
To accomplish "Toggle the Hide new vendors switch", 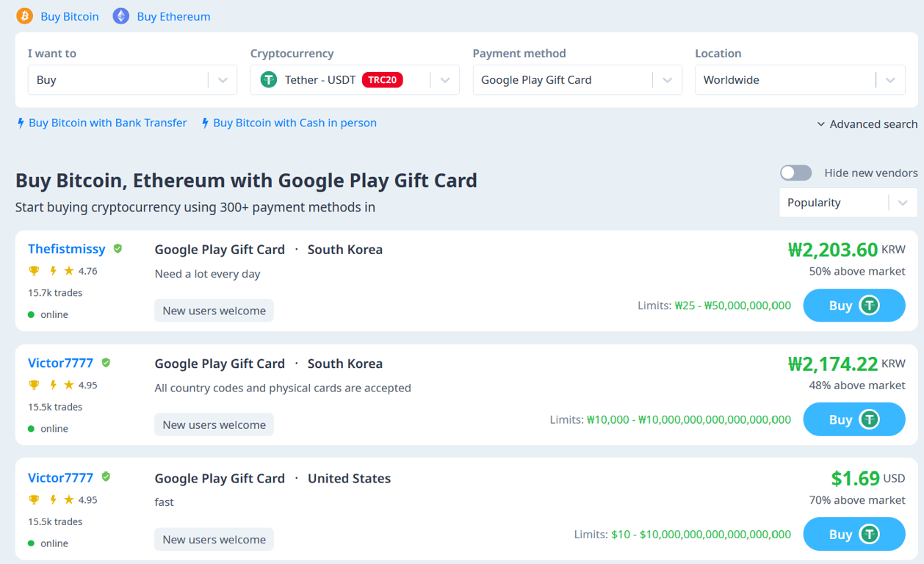I will tap(795, 172).
